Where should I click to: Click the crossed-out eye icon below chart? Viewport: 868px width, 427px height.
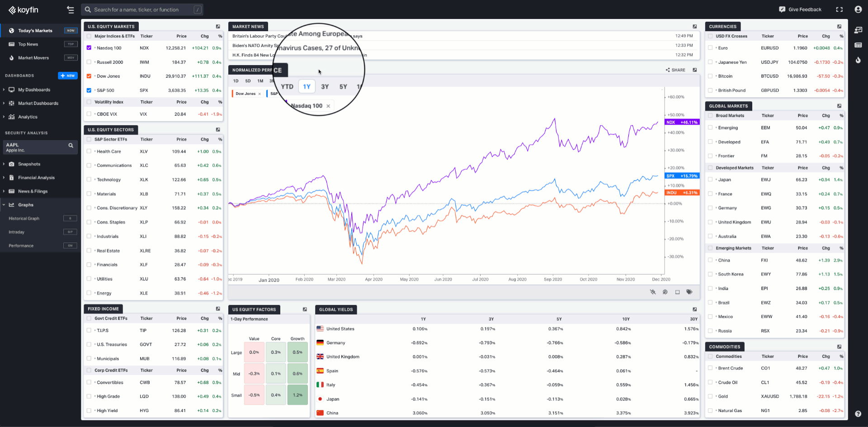tap(653, 292)
